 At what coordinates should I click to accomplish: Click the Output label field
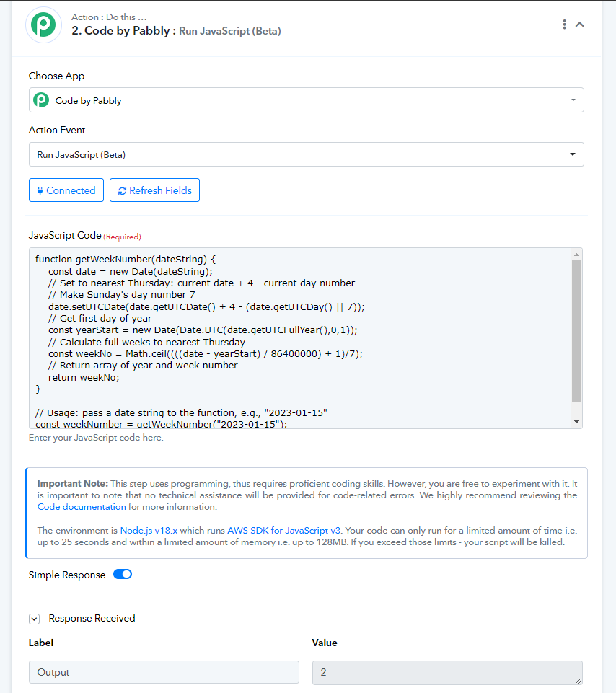tap(164, 672)
